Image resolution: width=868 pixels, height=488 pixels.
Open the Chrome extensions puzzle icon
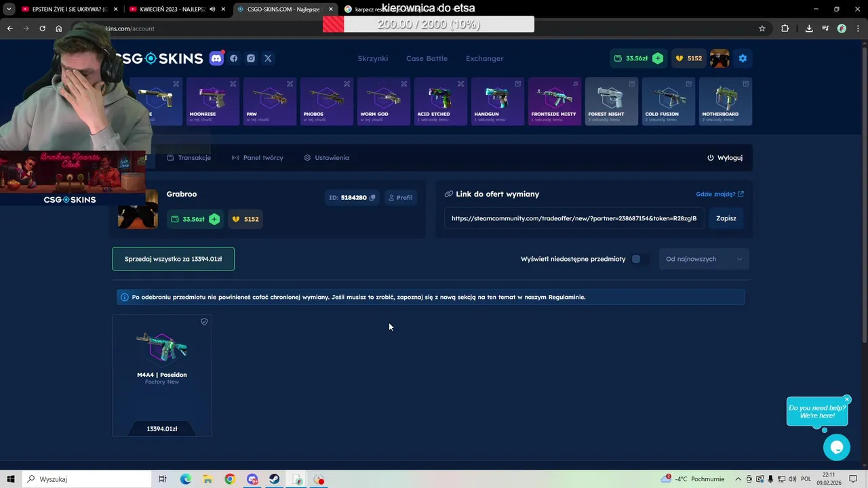click(x=785, y=28)
